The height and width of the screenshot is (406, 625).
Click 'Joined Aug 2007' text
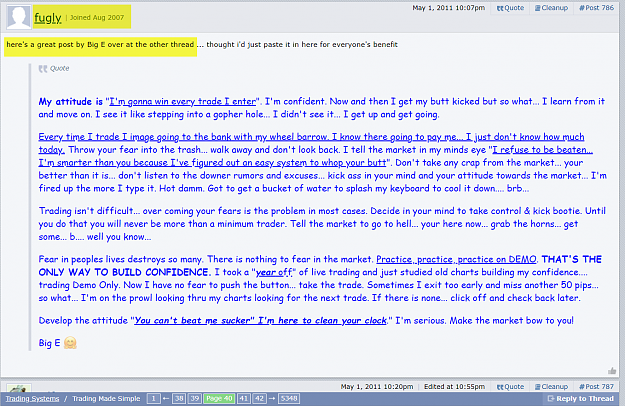[x=97, y=18]
